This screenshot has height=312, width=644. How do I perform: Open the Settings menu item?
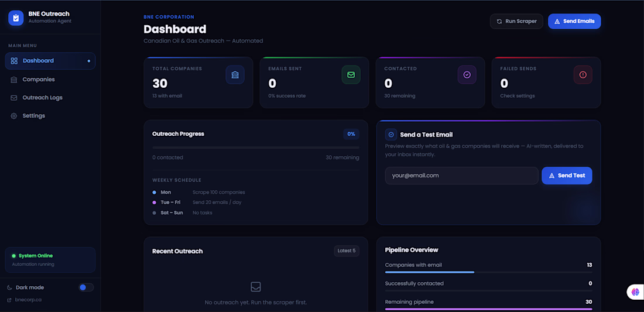pyautogui.click(x=50, y=116)
